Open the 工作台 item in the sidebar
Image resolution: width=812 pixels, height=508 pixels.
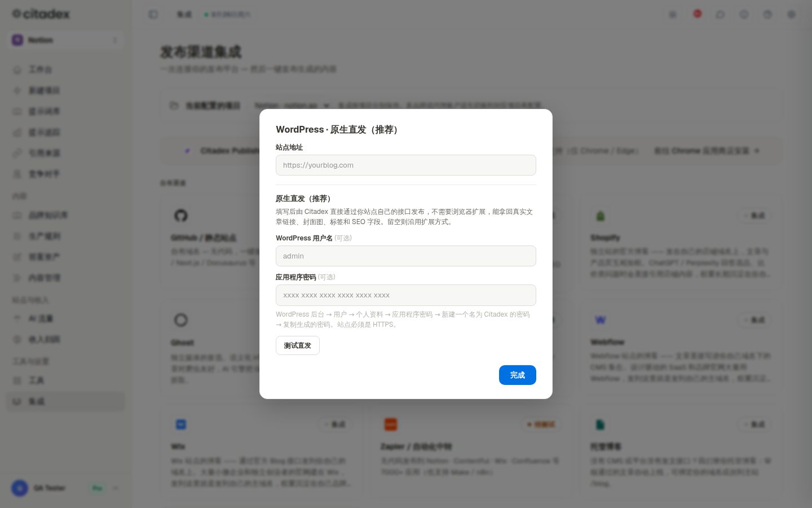coord(65,69)
